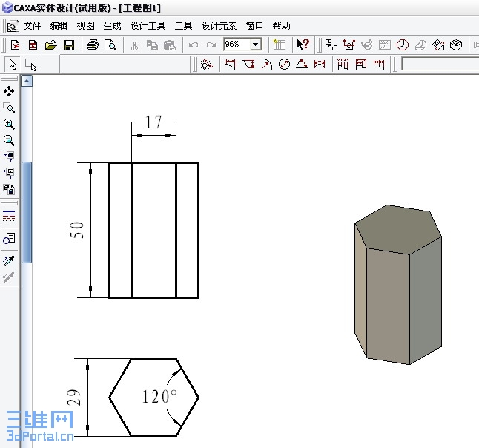Click the icon with two small diamond shapes
This screenshot has height=448, width=479.
[x=438, y=45]
